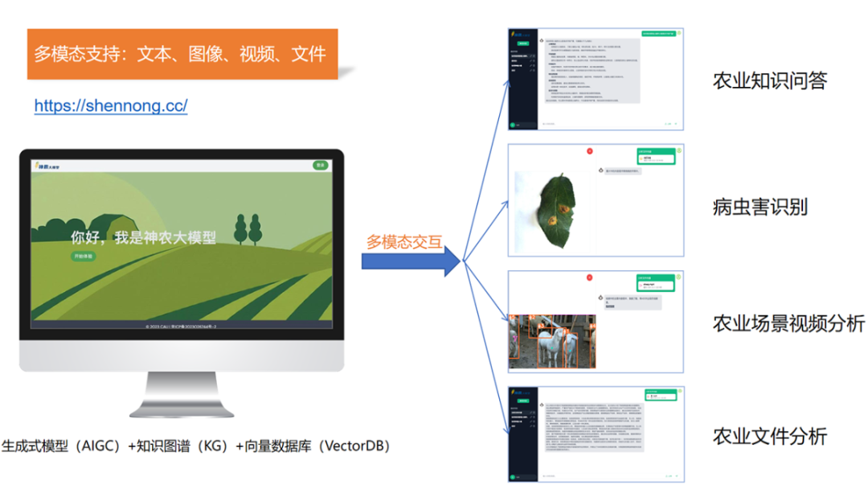Viewport: 868px width, 489px height.
Task: Select the 农业文件分析 label
Action: pos(769,437)
